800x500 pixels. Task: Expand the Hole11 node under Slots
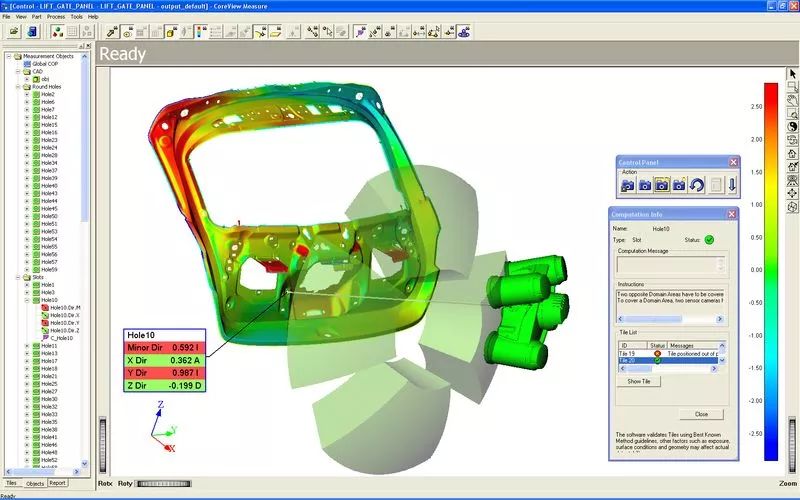pyautogui.click(x=27, y=346)
